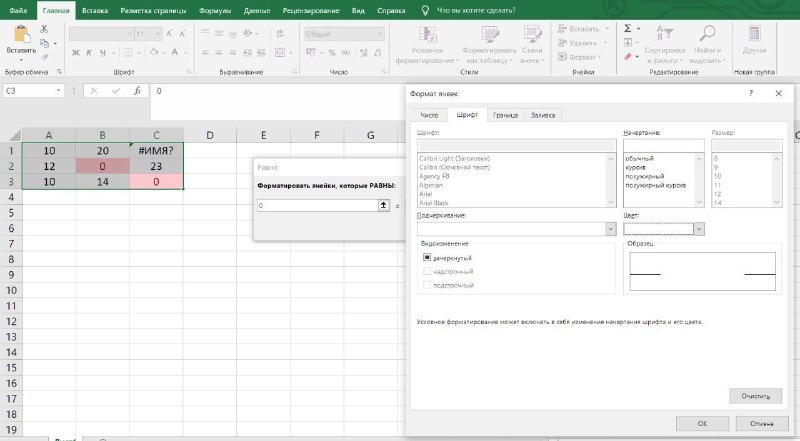This screenshot has width=800, height=441.
Task: Open the AutoSum dropdown arrow
Action: tap(638, 29)
